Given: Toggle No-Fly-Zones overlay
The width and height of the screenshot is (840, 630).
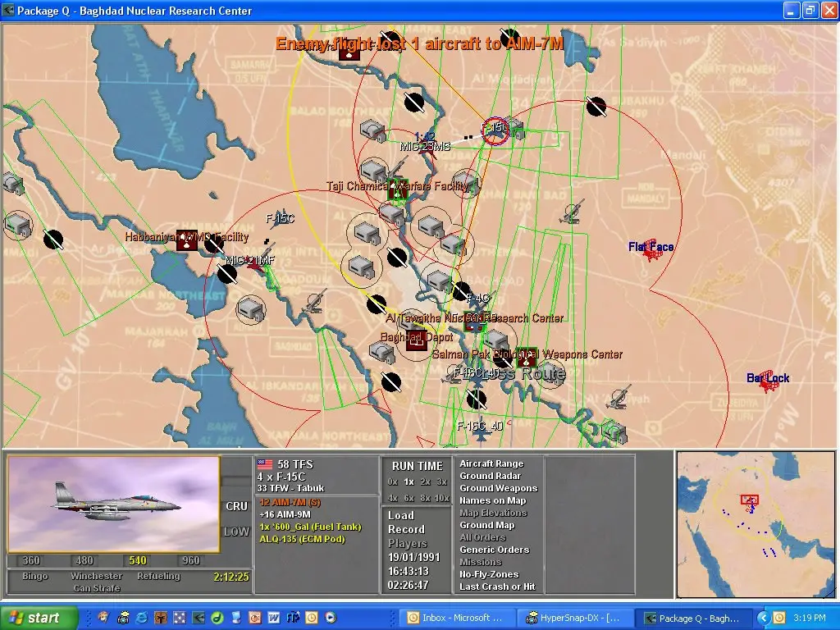Looking at the screenshot, I should coord(491,575).
